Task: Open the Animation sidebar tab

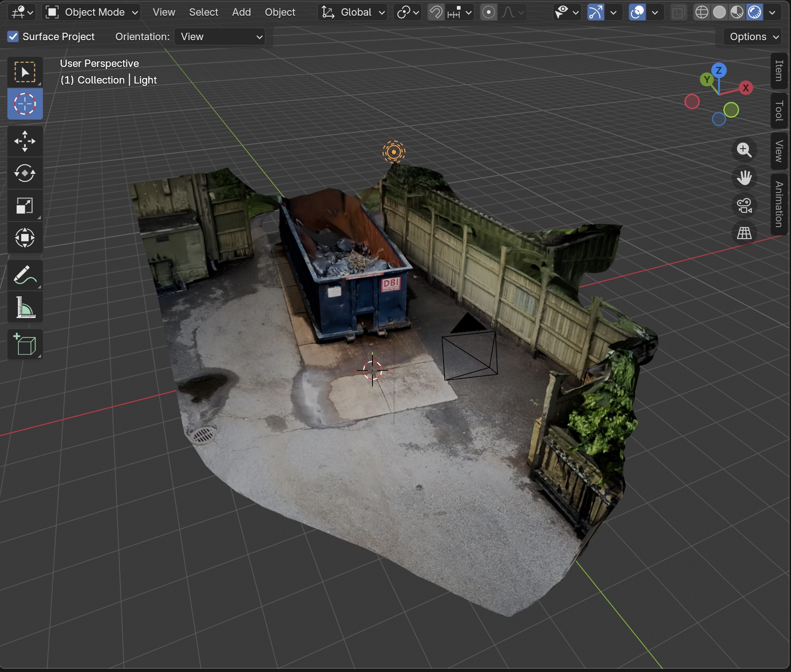Action: point(779,204)
